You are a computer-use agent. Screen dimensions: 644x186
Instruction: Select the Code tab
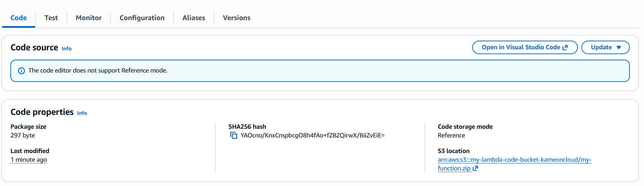point(19,18)
